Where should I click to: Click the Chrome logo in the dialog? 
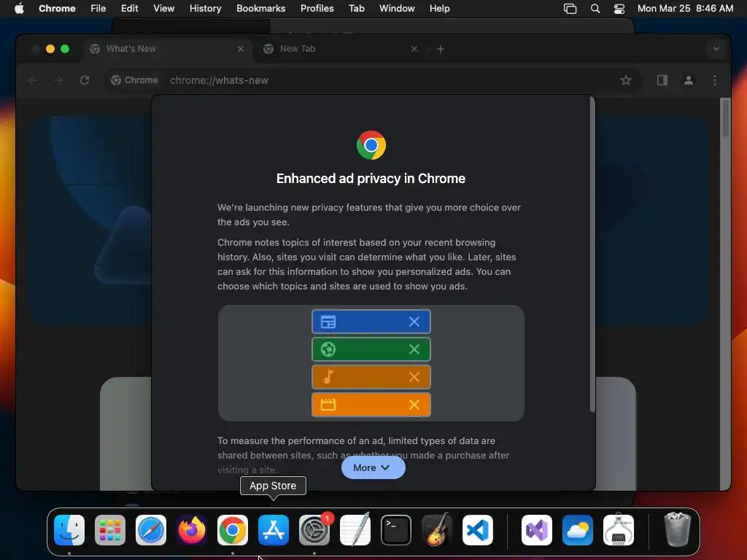pyautogui.click(x=371, y=145)
